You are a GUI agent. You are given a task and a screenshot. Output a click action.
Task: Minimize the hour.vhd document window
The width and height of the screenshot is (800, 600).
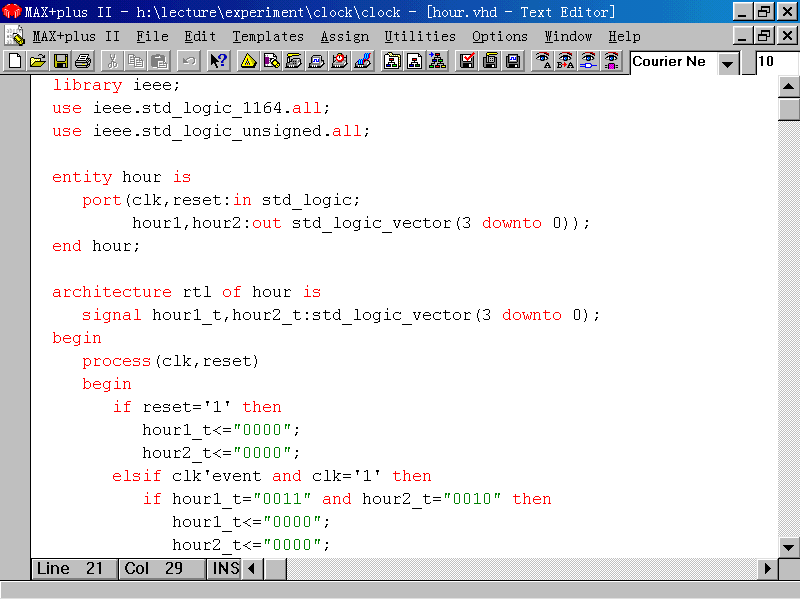(742, 35)
